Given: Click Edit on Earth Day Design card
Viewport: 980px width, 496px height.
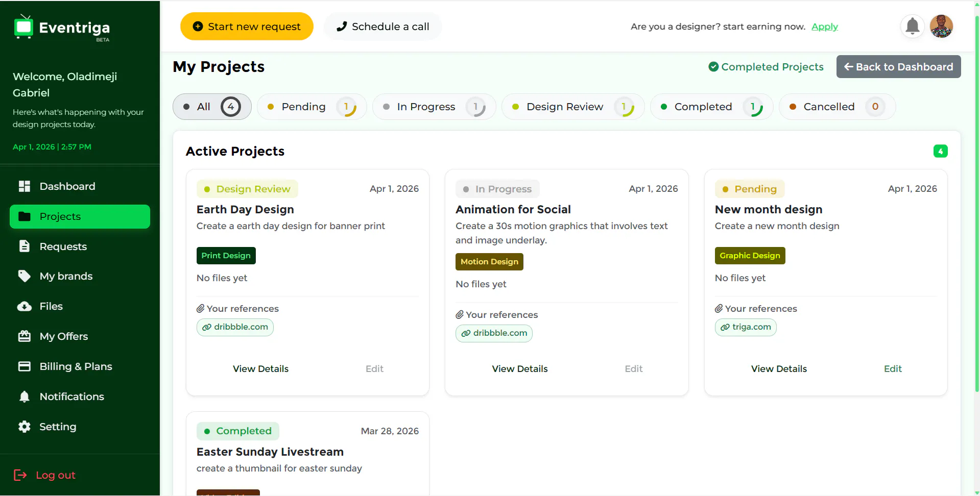Looking at the screenshot, I should click(374, 368).
